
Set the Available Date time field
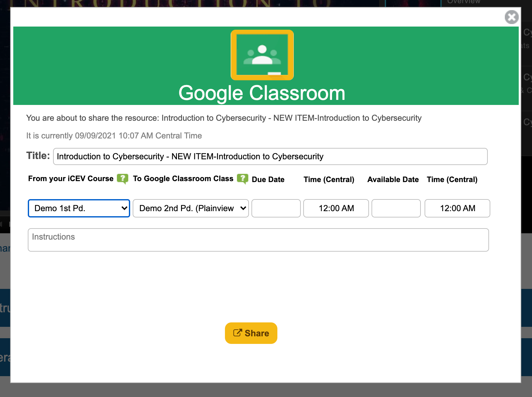coord(457,208)
